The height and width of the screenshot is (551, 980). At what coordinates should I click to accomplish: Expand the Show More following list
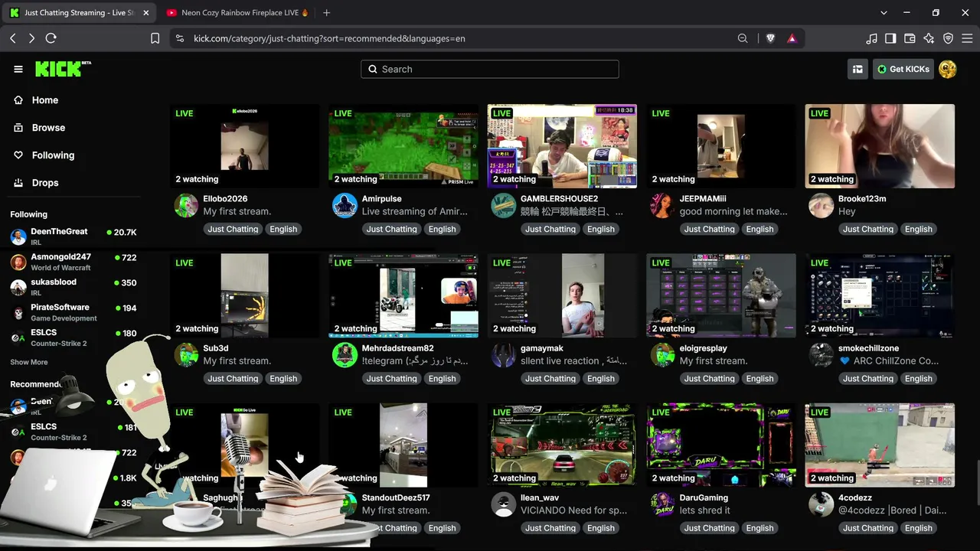[29, 362]
